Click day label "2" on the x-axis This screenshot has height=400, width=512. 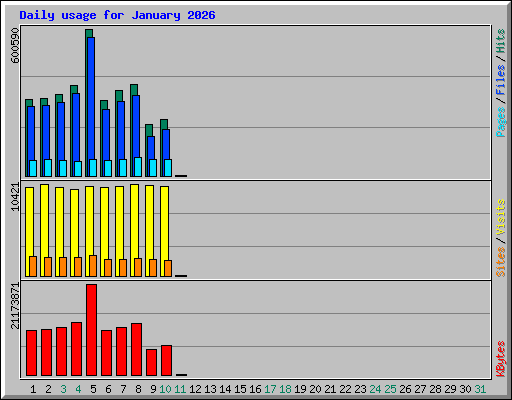click(x=48, y=389)
